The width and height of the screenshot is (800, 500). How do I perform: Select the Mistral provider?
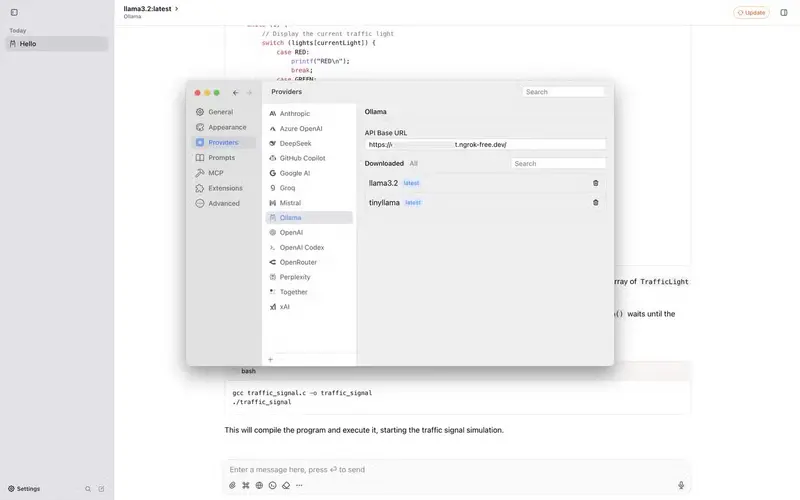pyautogui.click(x=309, y=203)
